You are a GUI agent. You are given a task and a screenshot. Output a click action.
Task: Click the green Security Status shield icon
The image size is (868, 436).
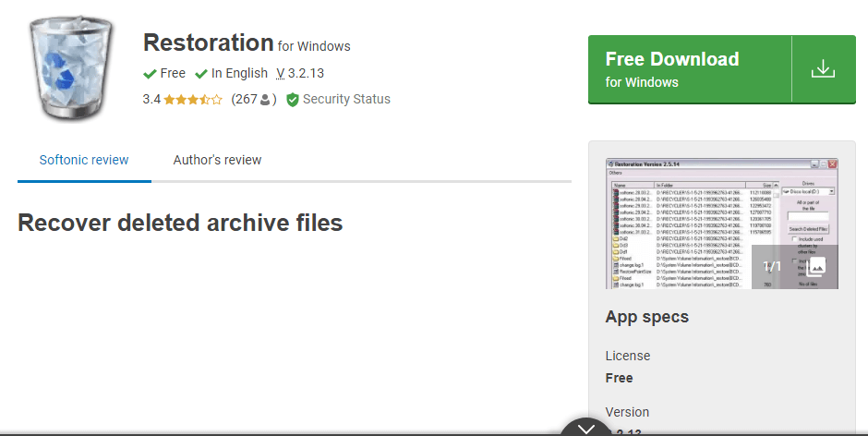tap(293, 100)
